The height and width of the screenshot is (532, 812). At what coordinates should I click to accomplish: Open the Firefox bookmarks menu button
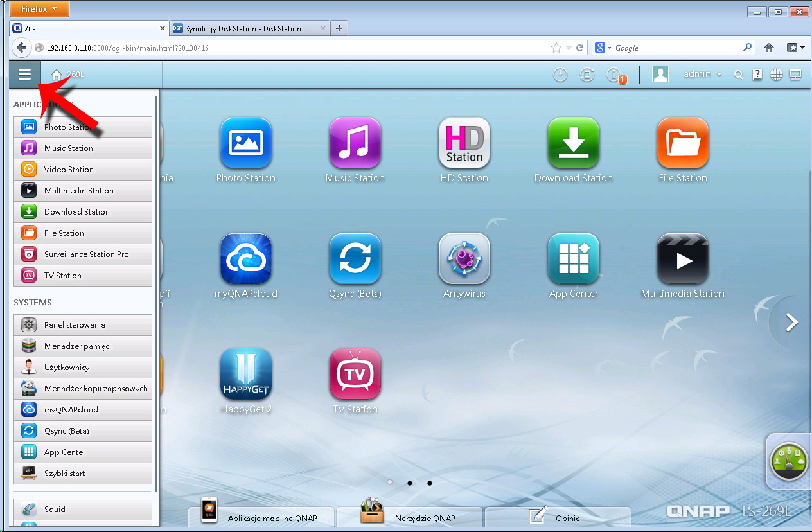[x=795, y=48]
